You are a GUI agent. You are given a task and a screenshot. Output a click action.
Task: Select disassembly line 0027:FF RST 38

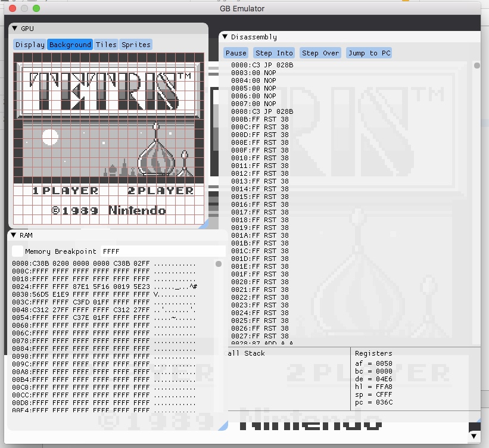click(260, 336)
